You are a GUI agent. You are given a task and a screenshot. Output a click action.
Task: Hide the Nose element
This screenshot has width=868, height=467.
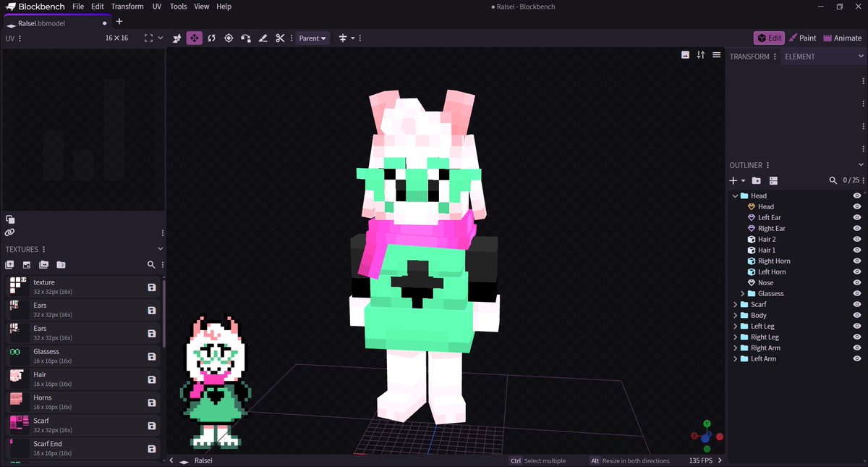click(x=857, y=282)
